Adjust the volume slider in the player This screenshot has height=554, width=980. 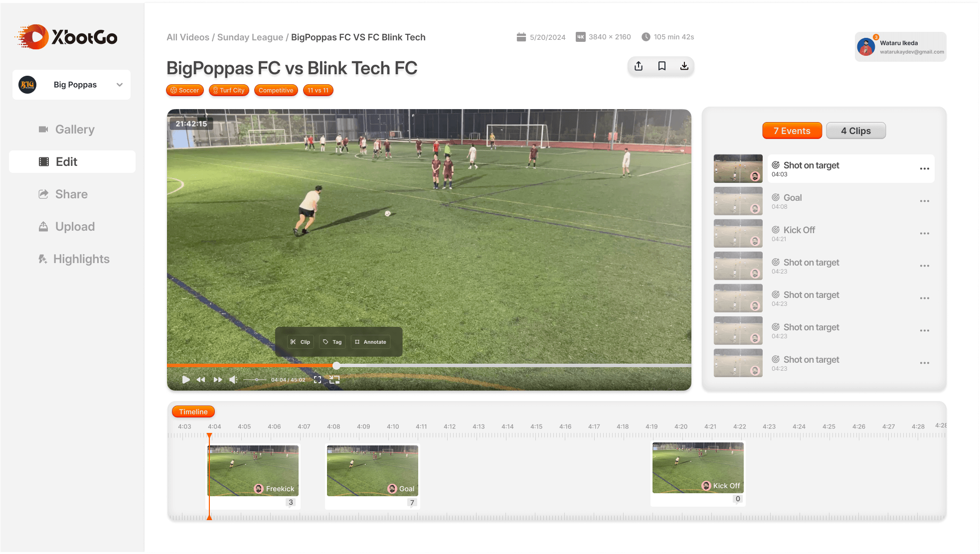(256, 380)
